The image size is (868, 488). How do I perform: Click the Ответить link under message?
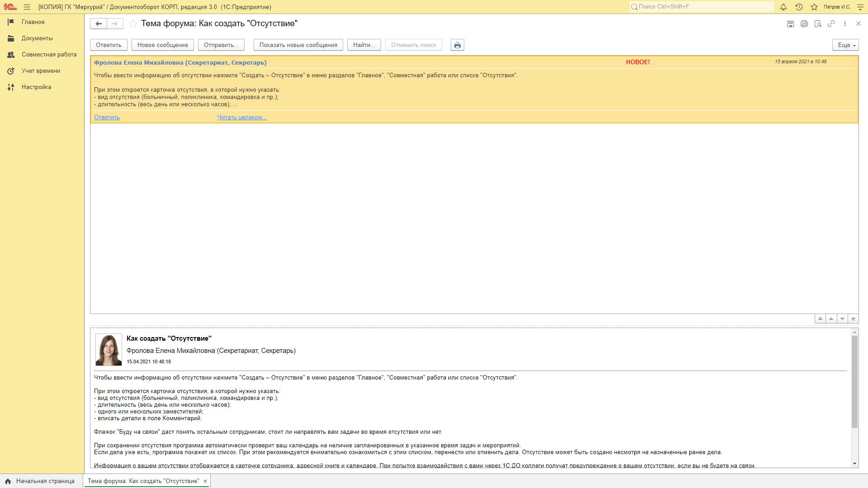tap(107, 117)
